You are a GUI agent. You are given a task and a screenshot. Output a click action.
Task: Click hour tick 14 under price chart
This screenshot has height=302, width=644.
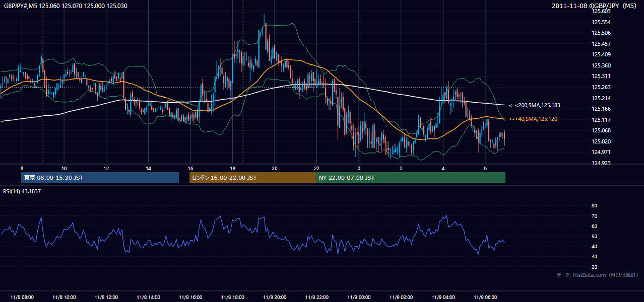[148, 168]
